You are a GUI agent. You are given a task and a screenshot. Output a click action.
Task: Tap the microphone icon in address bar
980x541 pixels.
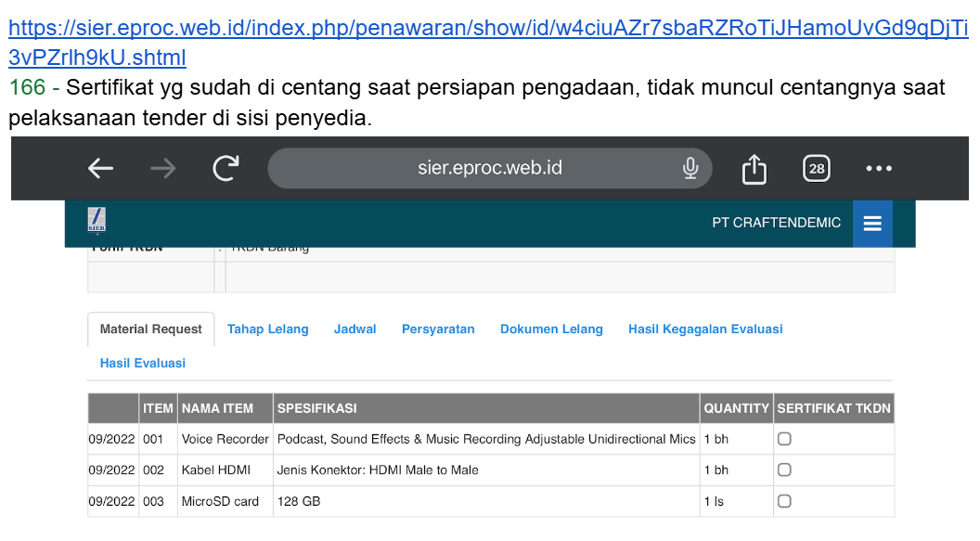[690, 168]
